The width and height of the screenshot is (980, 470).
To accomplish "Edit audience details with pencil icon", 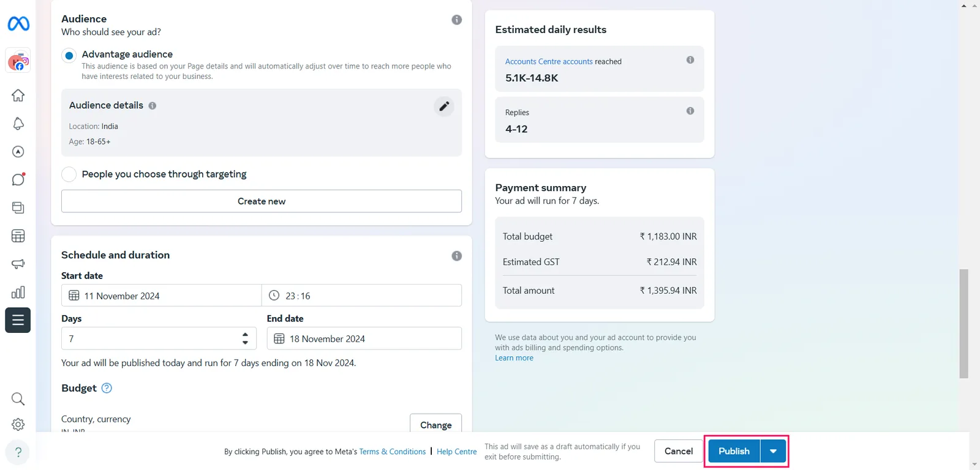I will click(x=444, y=106).
